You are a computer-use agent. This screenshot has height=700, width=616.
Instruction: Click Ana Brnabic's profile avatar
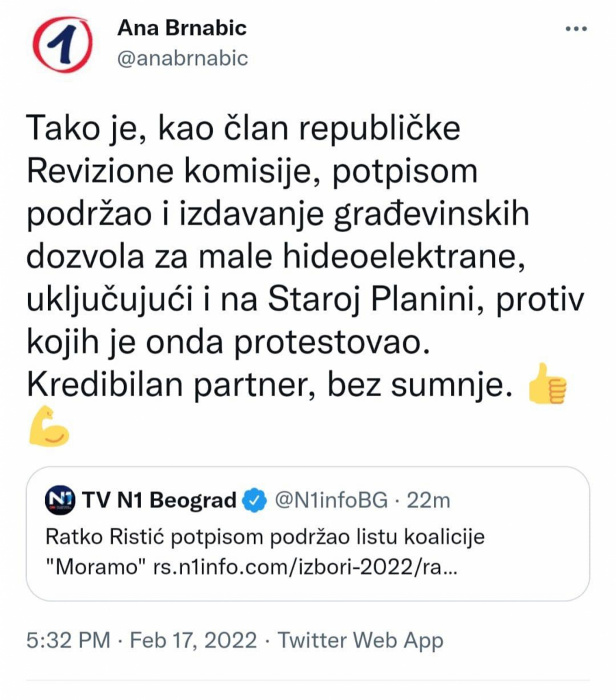(x=62, y=42)
